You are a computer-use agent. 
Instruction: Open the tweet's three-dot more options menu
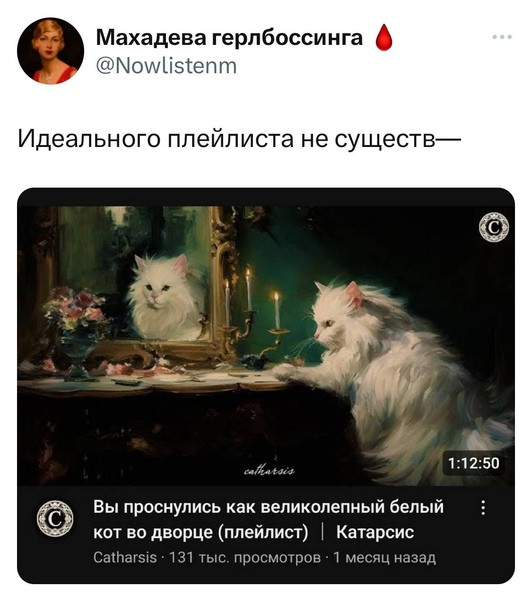tap(502, 37)
